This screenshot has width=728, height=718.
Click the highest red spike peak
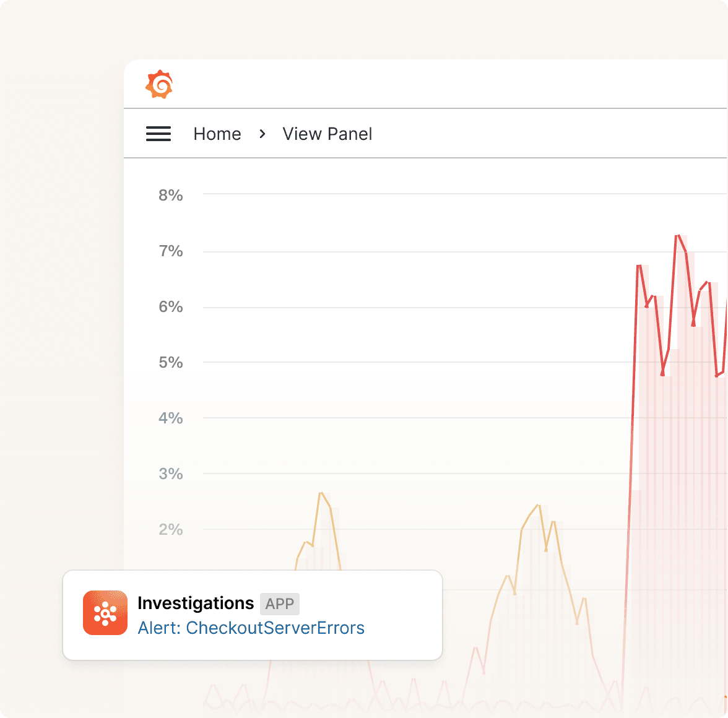pos(678,236)
